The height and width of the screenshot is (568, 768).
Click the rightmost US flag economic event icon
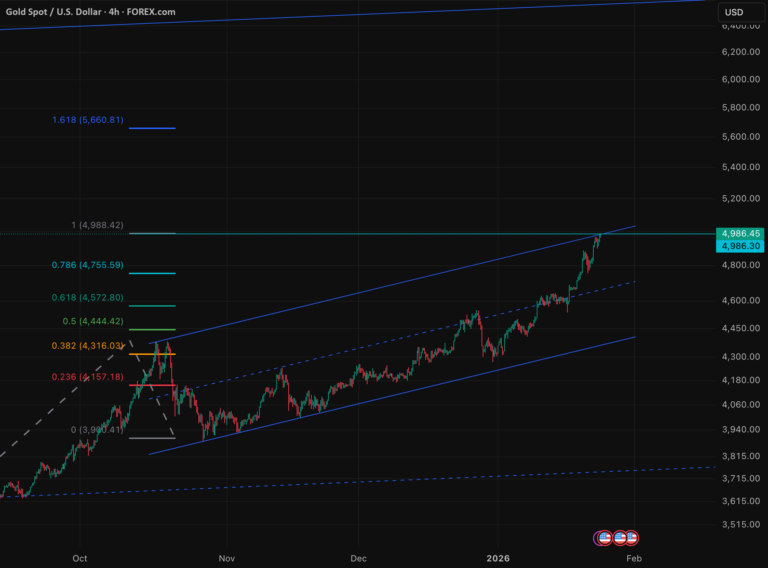[x=632, y=538]
